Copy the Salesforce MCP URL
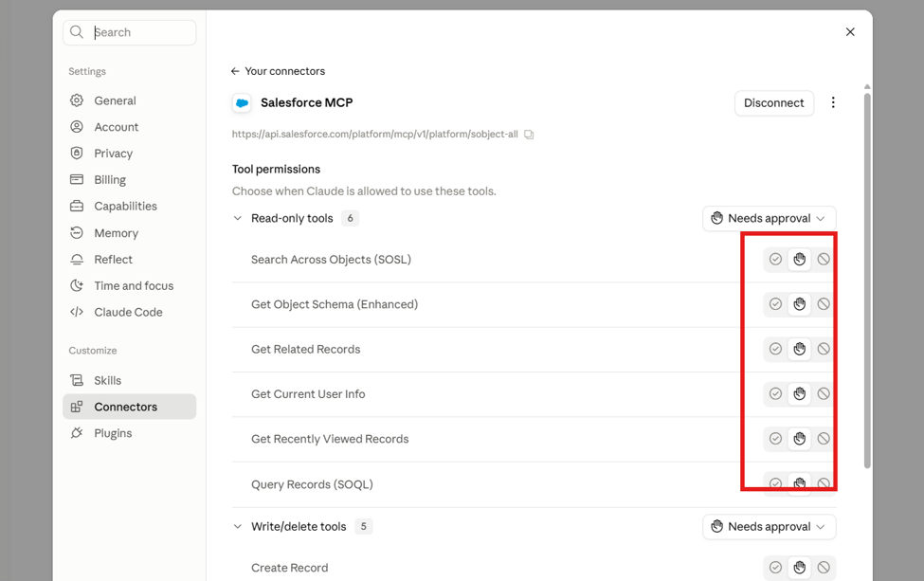 [x=529, y=135]
